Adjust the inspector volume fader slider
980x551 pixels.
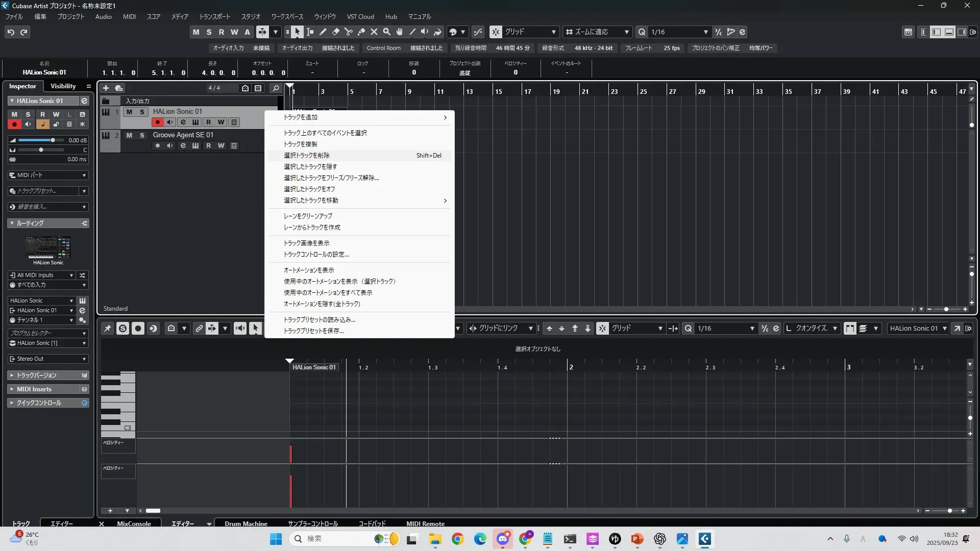click(x=53, y=140)
